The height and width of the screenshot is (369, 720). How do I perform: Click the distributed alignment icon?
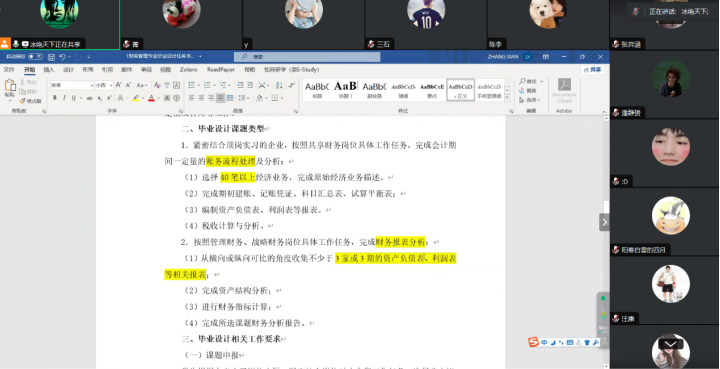click(230, 98)
